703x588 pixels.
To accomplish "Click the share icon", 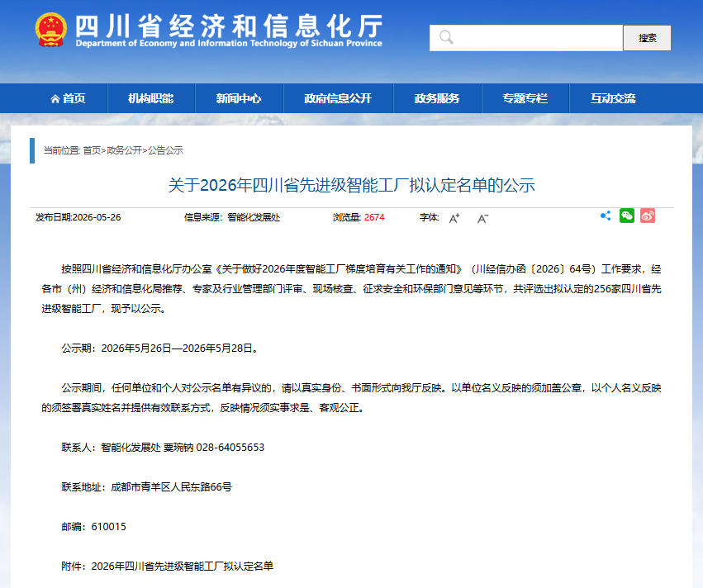I will tap(606, 216).
